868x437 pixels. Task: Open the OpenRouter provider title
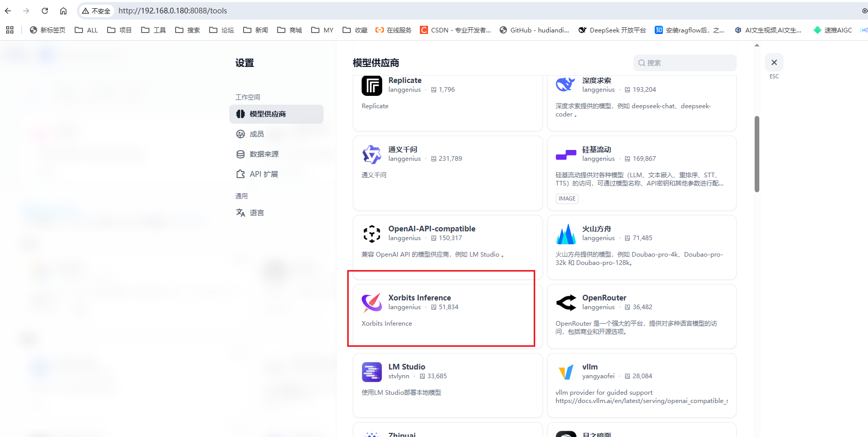604,298
